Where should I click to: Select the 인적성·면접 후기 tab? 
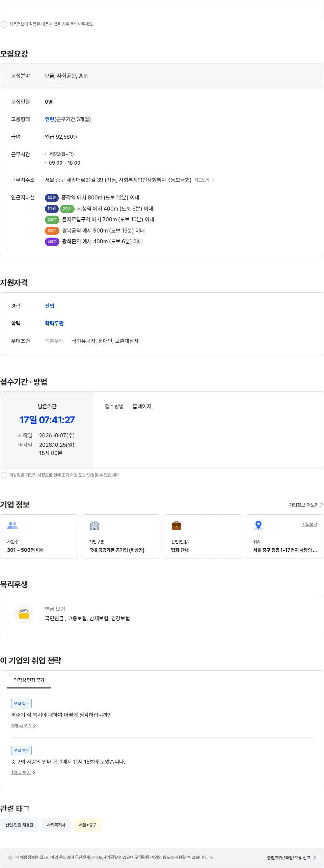[29, 680]
